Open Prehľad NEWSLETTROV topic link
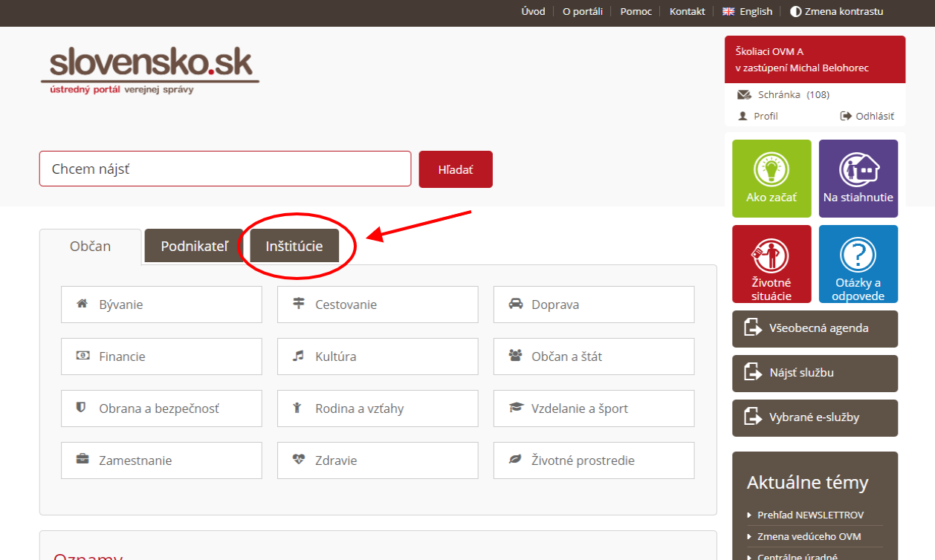Viewport: 935px width, 560px height. click(810, 515)
